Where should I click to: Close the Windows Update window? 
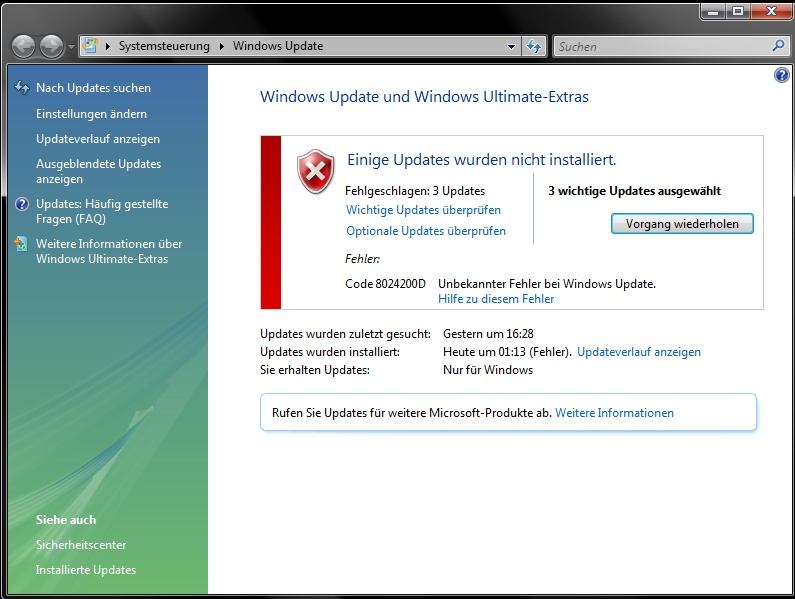coord(771,11)
